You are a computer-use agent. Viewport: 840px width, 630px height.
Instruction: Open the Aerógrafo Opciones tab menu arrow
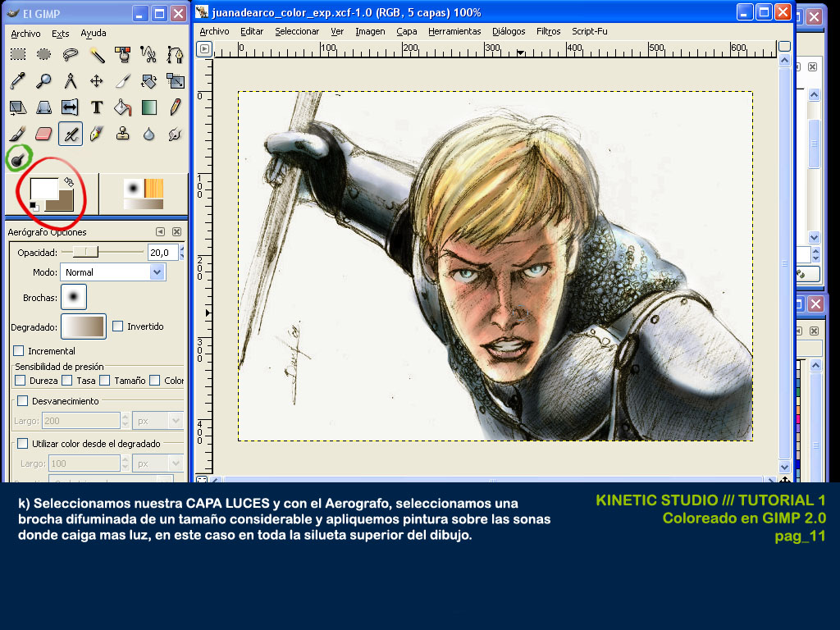click(160, 232)
